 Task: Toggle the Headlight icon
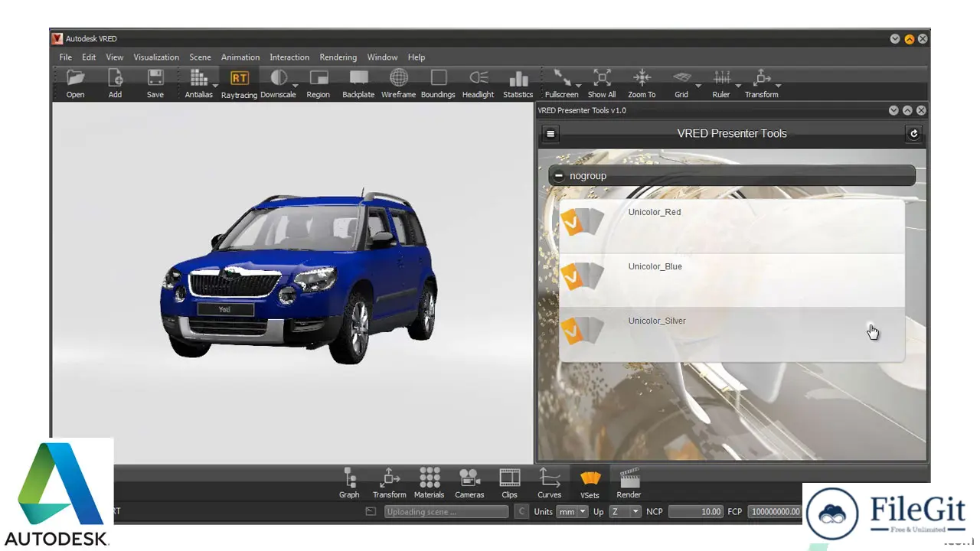point(479,77)
